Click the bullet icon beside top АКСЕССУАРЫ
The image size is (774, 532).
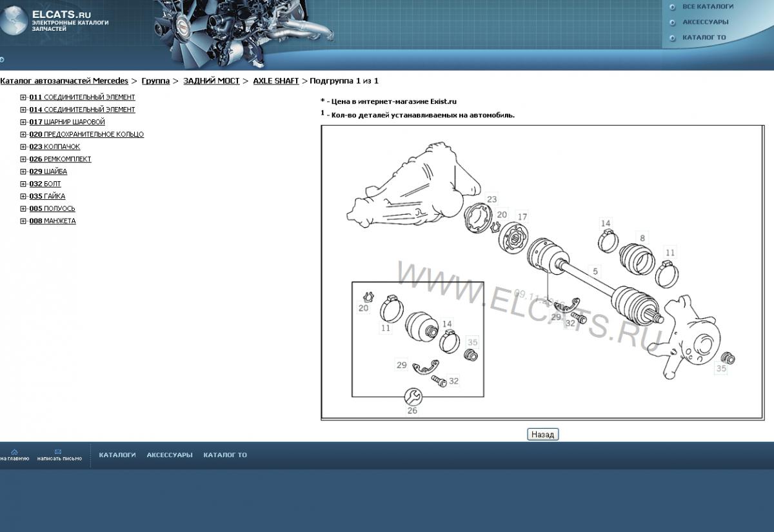point(673,23)
